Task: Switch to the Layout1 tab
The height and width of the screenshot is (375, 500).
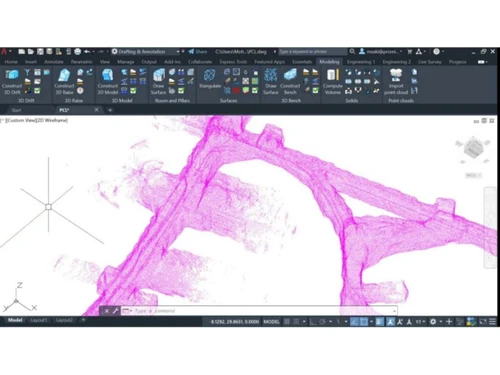Action: pos(39,320)
